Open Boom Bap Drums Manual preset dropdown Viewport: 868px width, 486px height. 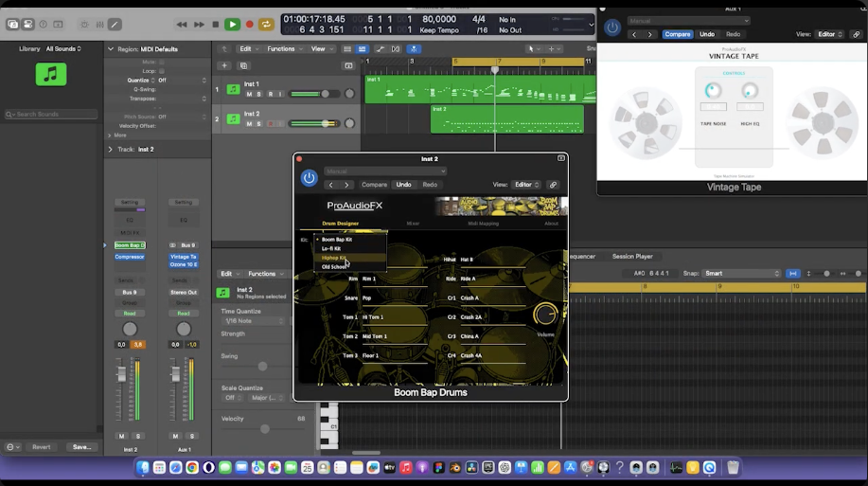[385, 171]
